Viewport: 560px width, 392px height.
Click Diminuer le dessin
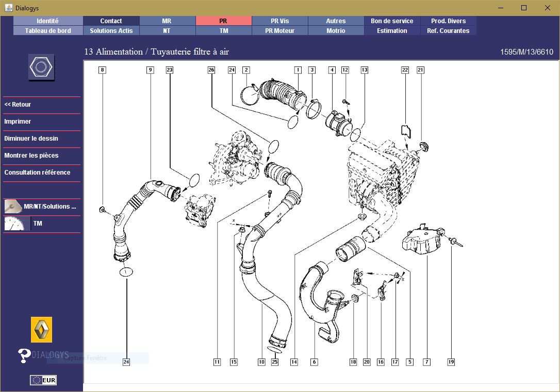[x=31, y=139]
